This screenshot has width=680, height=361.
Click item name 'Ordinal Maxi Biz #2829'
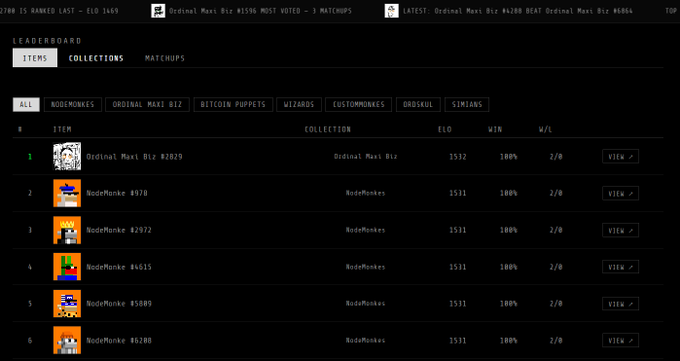[x=134, y=157]
